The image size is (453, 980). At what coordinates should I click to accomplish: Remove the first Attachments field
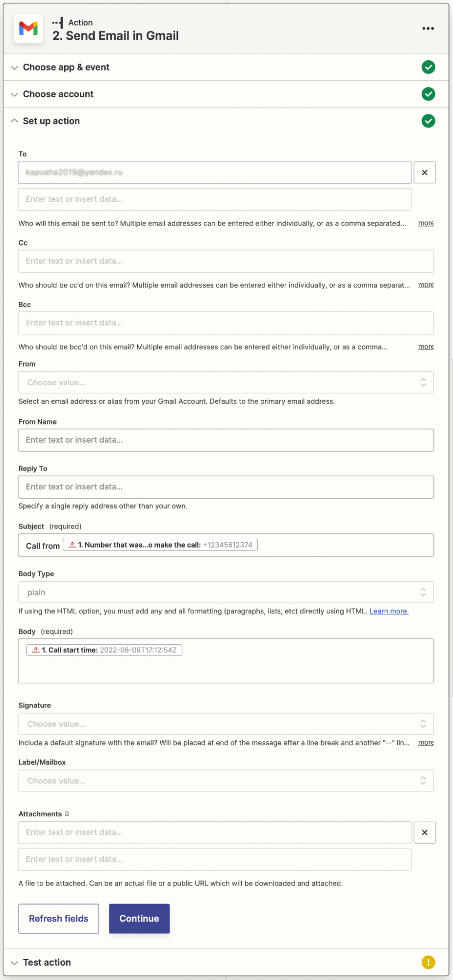pos(425,832)
